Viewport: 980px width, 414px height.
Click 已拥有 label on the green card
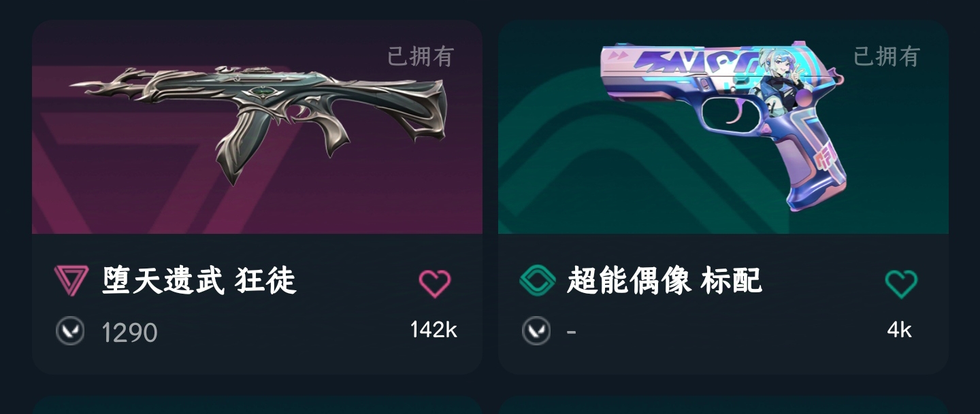[x=887, y=56]
